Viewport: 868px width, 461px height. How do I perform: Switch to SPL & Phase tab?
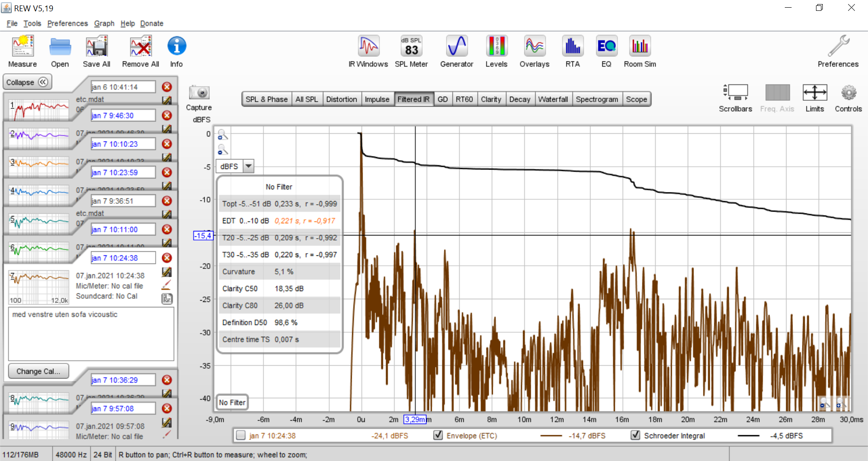click(x=267, y=99)
